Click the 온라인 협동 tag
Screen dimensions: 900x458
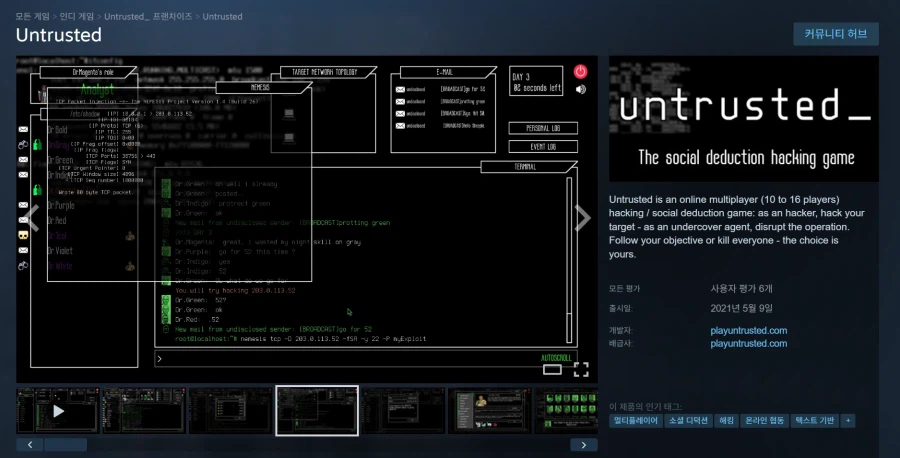[764, 421]
